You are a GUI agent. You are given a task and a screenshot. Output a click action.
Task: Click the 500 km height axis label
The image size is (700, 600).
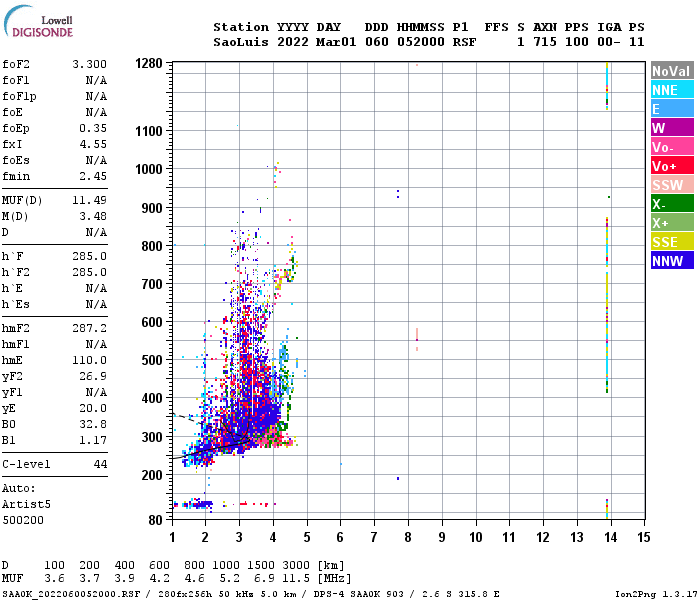click(x=152, y=360)
